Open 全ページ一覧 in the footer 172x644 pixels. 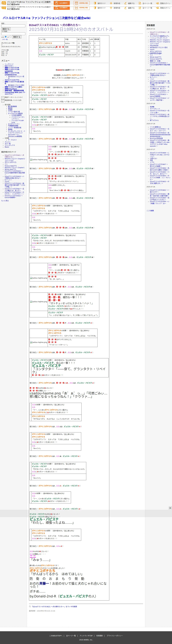tap(71, 636)
